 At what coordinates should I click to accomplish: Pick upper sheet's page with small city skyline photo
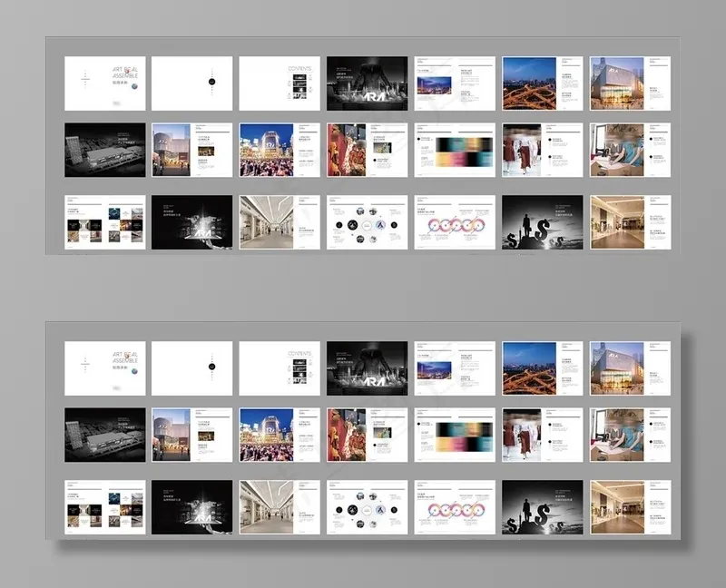[455, 83]
